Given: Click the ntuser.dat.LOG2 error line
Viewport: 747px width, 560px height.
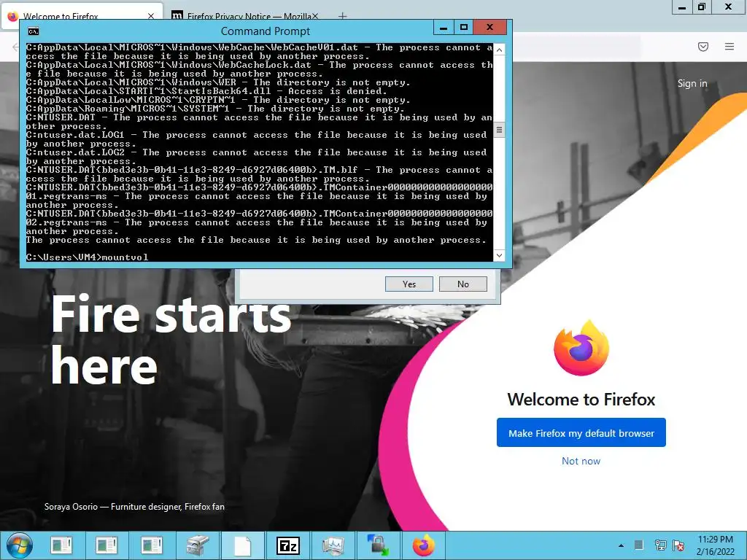Looking at the screenshot, I should pyautogui.click(x=257, y=157).
